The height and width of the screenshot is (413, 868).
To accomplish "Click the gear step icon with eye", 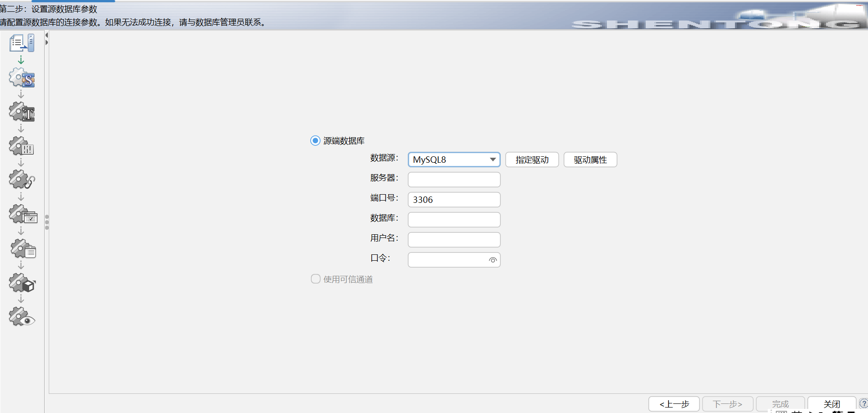I will (22, 317).
